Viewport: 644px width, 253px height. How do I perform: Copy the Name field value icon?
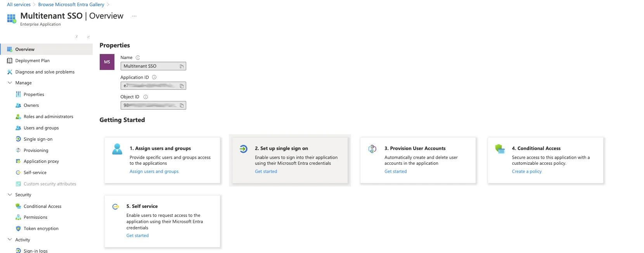(182, 66)
